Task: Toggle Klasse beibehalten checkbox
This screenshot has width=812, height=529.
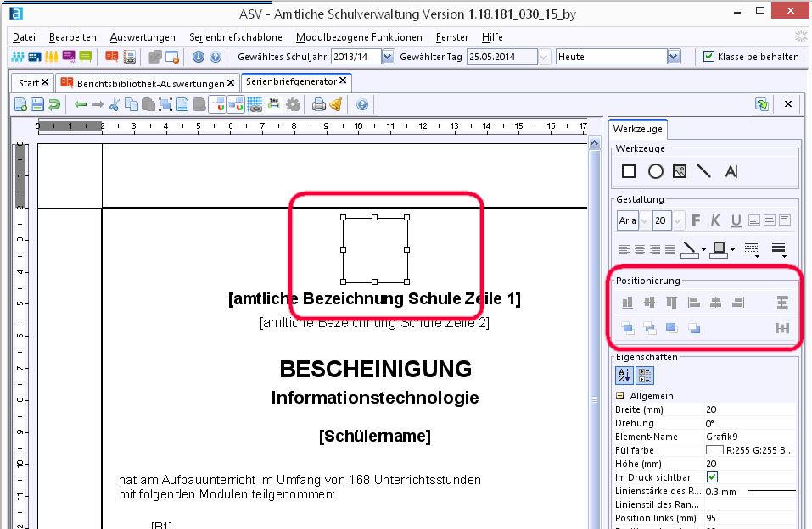Action: pyautogui.click(x=708, y=57)
